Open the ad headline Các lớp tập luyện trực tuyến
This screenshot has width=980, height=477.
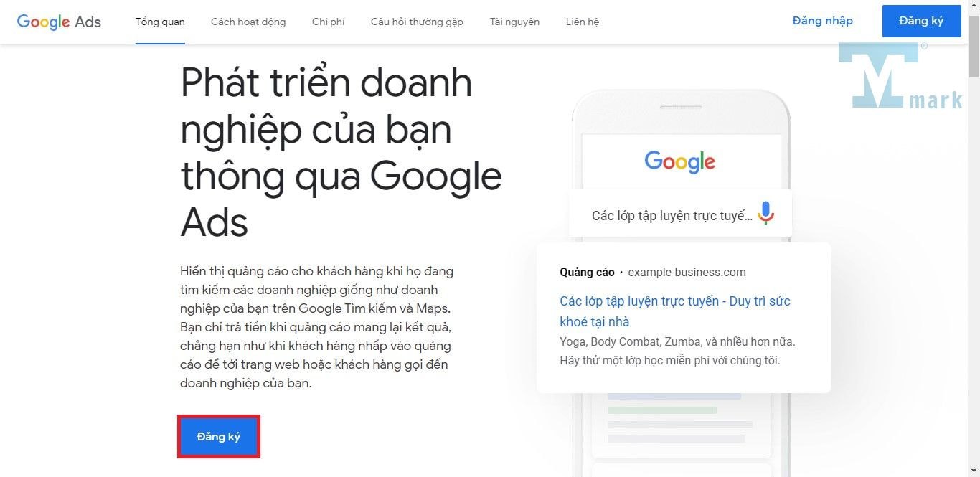click(x=675, y=311)
